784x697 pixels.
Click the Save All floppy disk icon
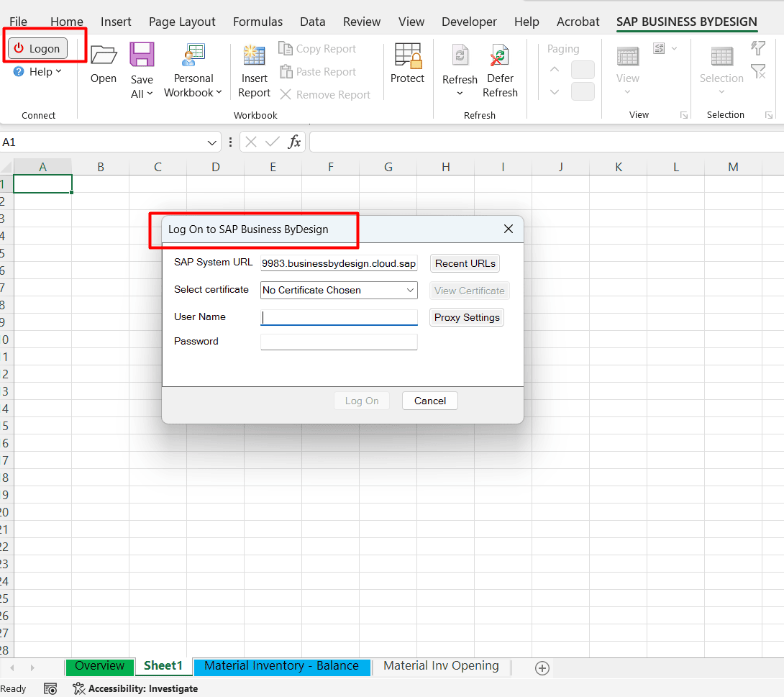tap(142, 55)
